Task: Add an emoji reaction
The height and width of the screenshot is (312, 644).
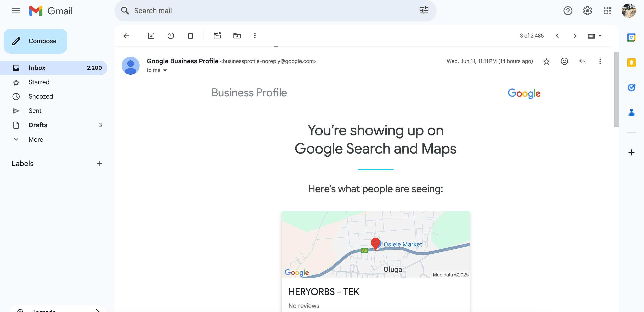Action: click(x=564, y=61)
